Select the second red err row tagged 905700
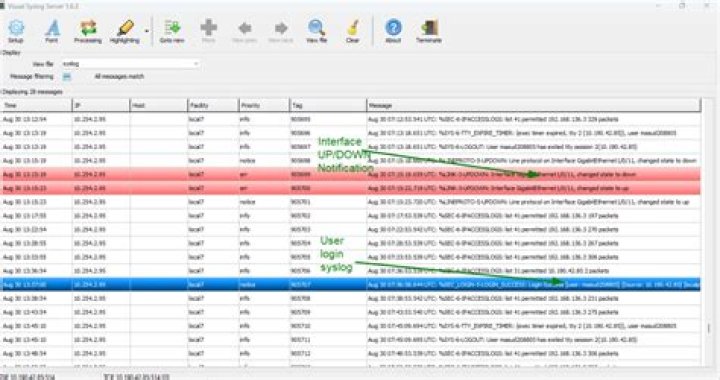Image resolution: width=720 pixels, height=380 pixels. click(351, 188)
